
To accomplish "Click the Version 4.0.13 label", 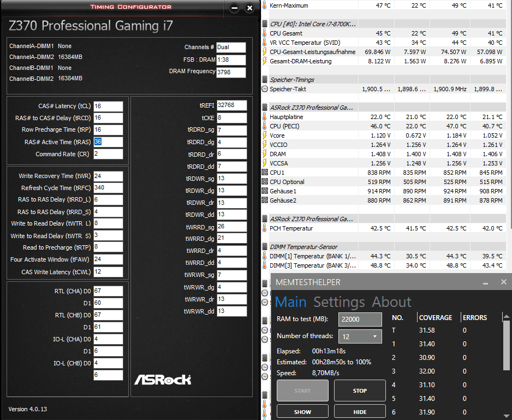I will [28, 409].
